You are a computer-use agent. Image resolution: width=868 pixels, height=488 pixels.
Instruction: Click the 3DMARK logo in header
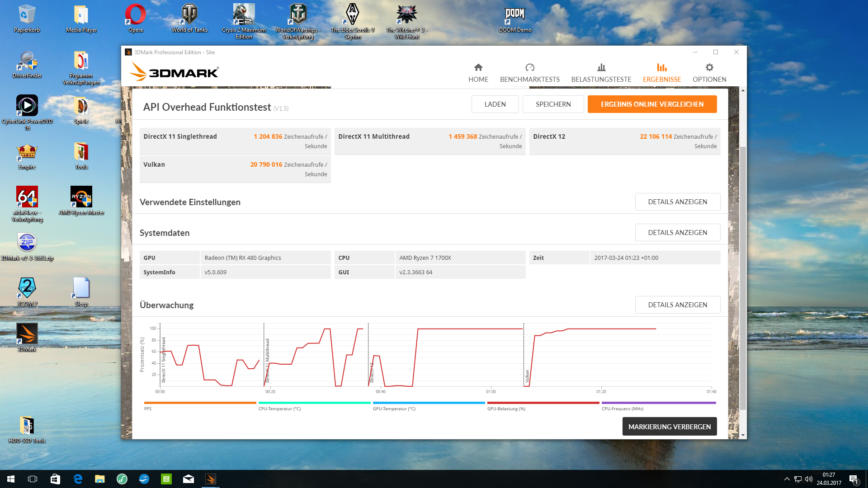tap(174, 72)
